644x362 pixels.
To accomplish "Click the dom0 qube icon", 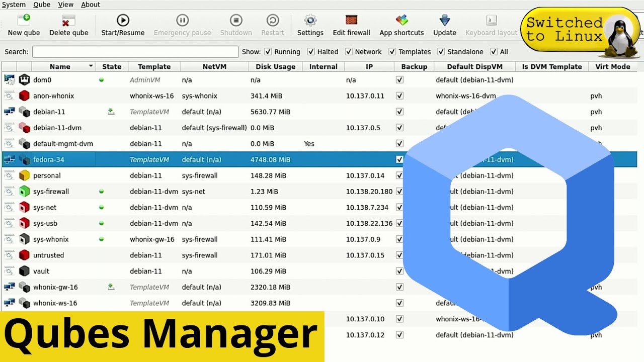I will coord(24,79).
